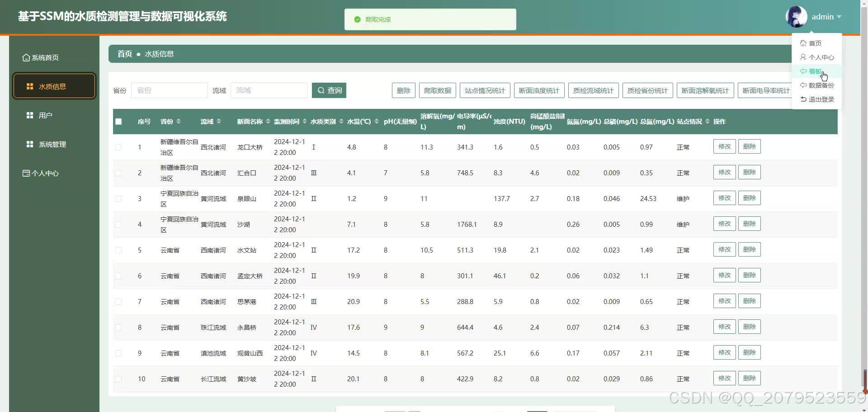Check the checkbox for row 1 龙口大桥
The image size is (868, 412).
pos(118,147)
